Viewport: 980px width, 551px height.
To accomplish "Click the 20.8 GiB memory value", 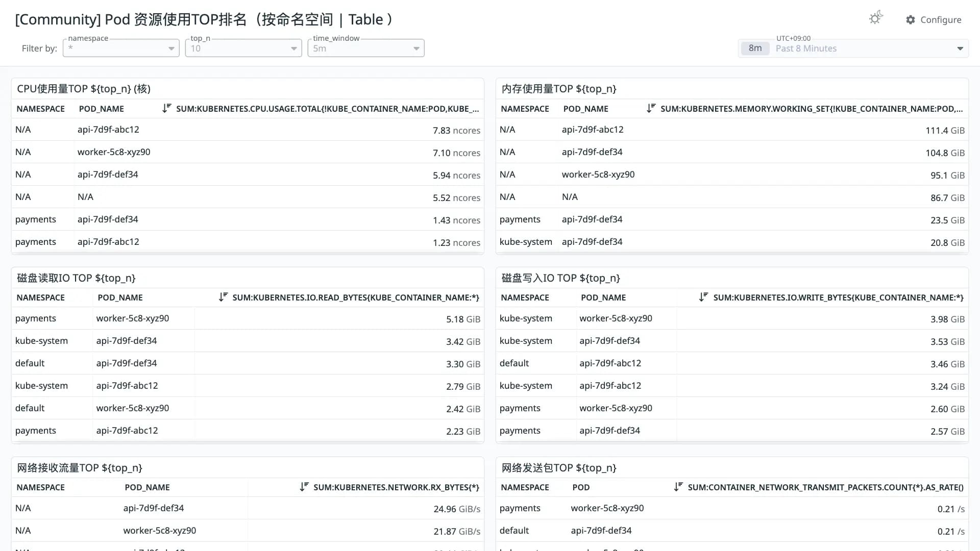I will (x=947, y=243).
